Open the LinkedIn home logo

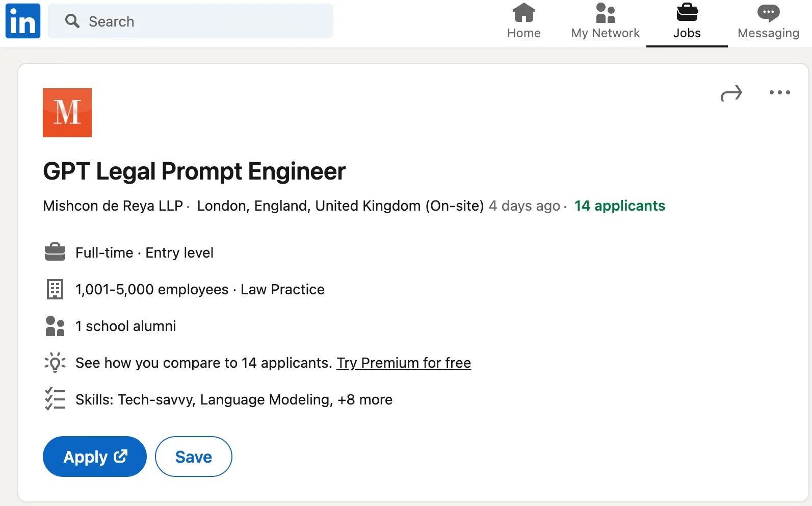pos(23,21)
